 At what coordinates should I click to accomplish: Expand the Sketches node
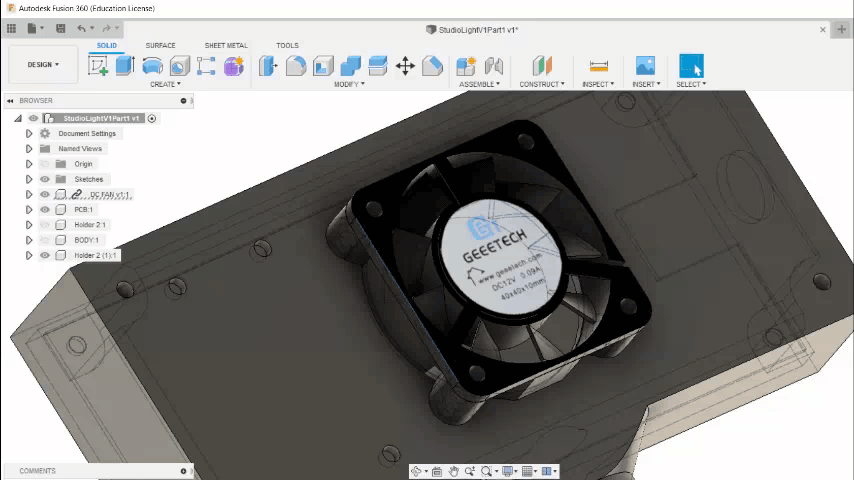pyautogui.click(x=29, y=179)
